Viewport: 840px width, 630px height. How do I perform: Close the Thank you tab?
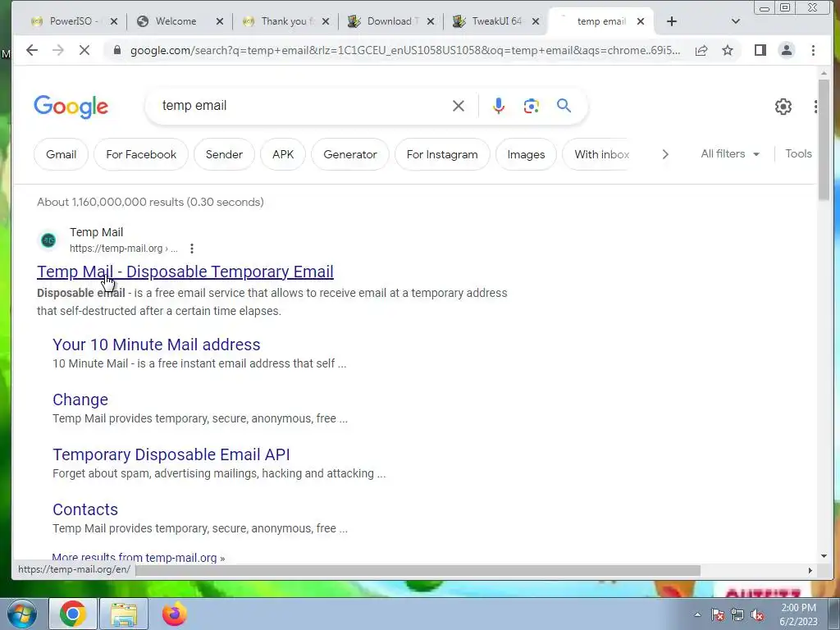pyautogui.click(x=326, y=21)
